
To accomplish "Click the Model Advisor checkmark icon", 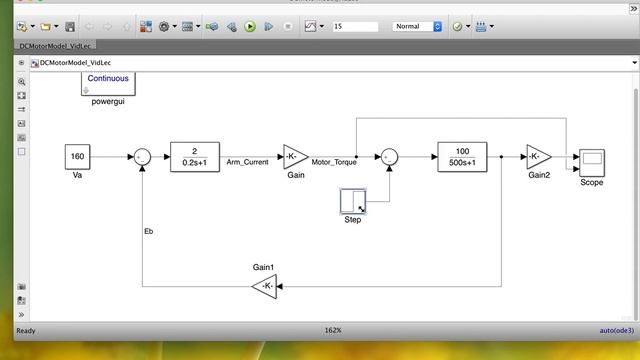I will click(x=457, y=27).
